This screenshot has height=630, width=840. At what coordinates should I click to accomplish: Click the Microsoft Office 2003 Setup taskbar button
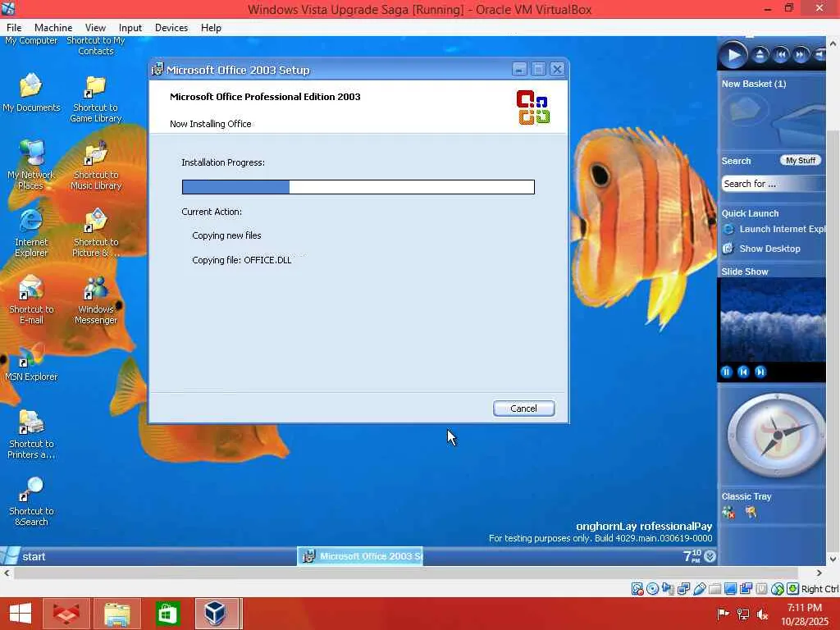360,556
